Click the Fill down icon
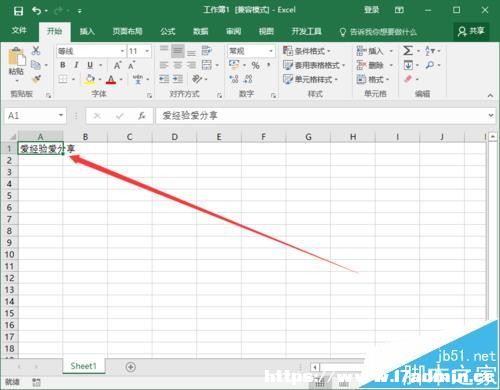The height and width of the screenshot is (390, 500). point(408,65)
